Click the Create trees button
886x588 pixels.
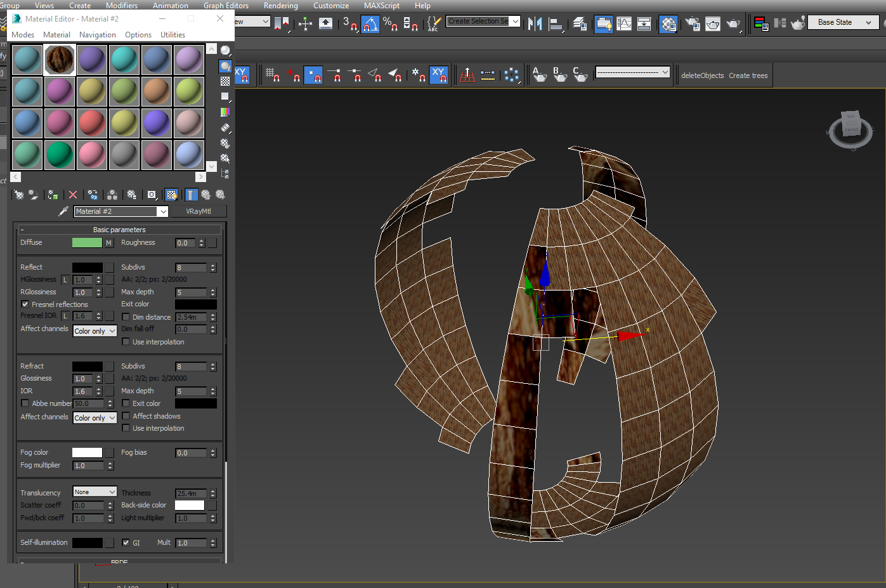point(748,75)
